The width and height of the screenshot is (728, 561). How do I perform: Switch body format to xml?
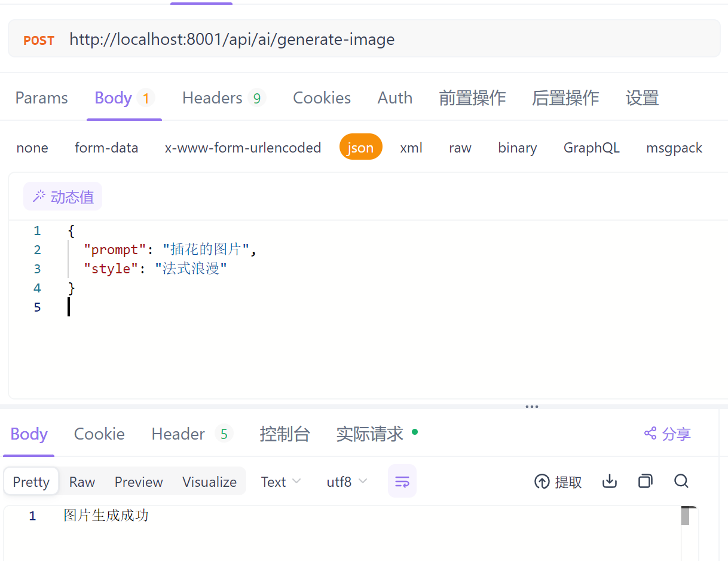(411, 148)
